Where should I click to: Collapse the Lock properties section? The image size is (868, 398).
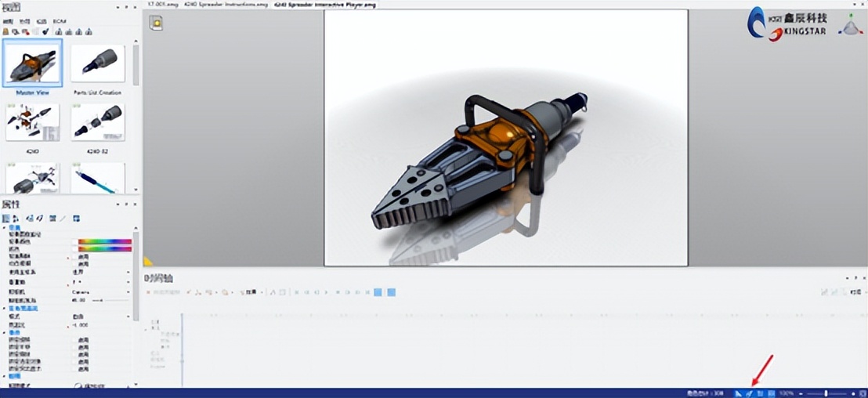(x=4, y=333)
